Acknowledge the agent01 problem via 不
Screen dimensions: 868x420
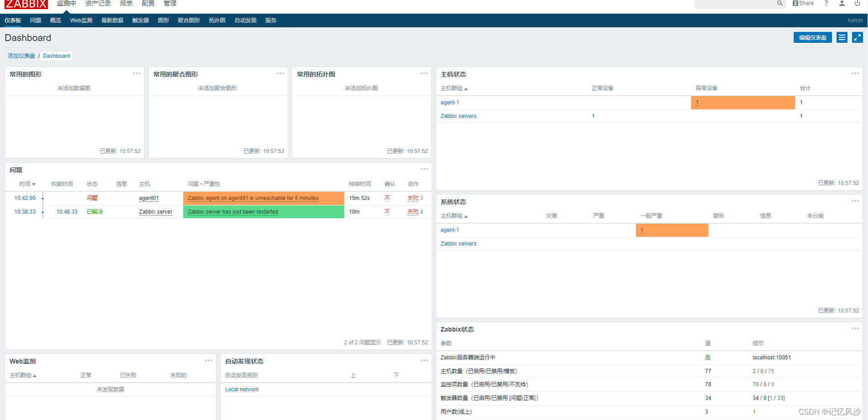point(387,198)
